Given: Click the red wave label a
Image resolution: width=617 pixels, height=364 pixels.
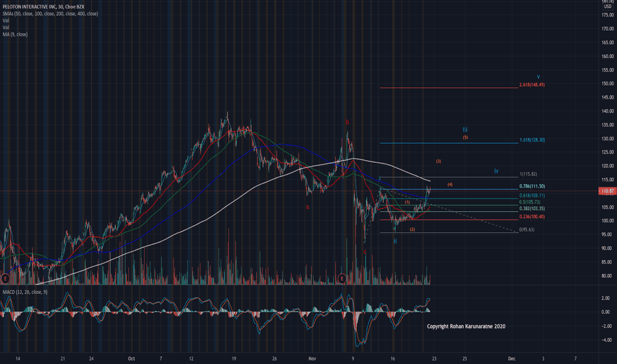Looking at the screenshot, I should point(308,207).
